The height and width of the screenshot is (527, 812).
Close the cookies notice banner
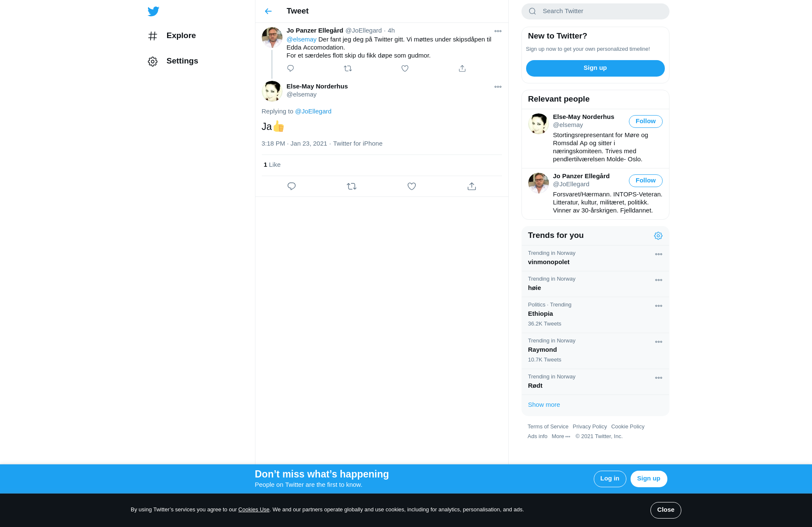pos(666,510)
